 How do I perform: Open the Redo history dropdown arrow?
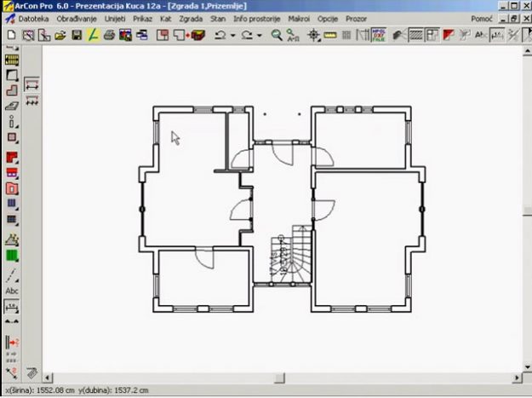pyautogui.click(x=259, y=36)
